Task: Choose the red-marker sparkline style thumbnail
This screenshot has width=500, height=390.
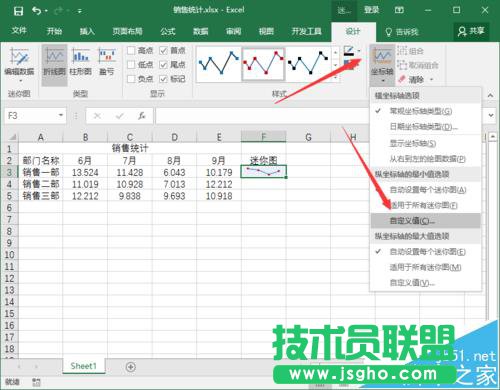Action: pos(263,64)
